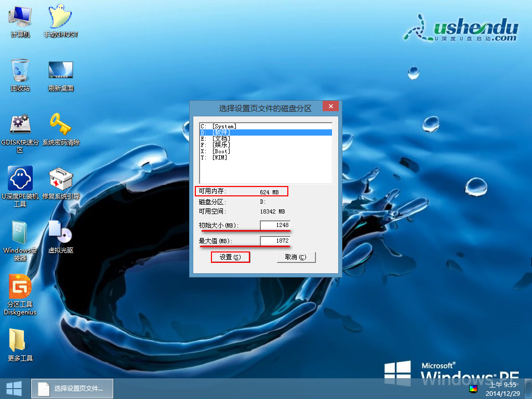Select C: [System] partition in list
The image size is (532, 399).
[265, 126]
